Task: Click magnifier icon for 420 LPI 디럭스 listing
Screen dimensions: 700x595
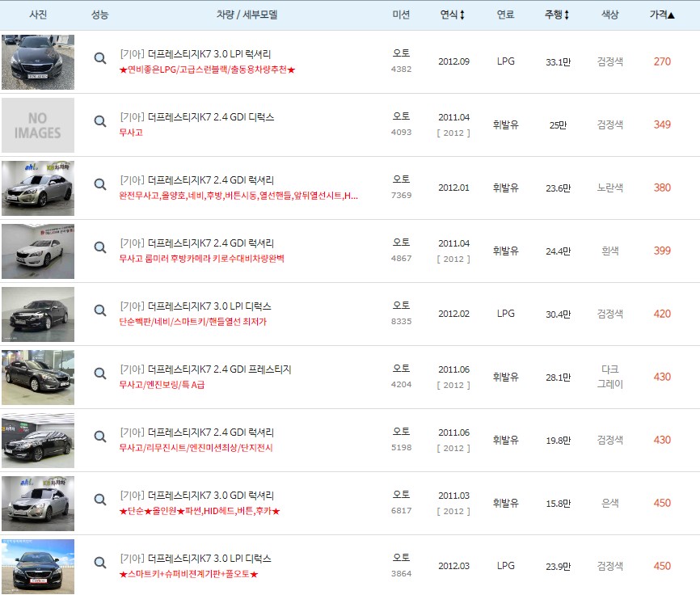Action: 100,310
